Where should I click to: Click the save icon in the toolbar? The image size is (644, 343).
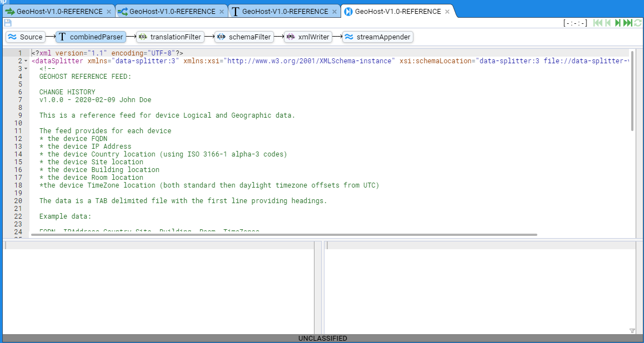click(x=7, y=23)
